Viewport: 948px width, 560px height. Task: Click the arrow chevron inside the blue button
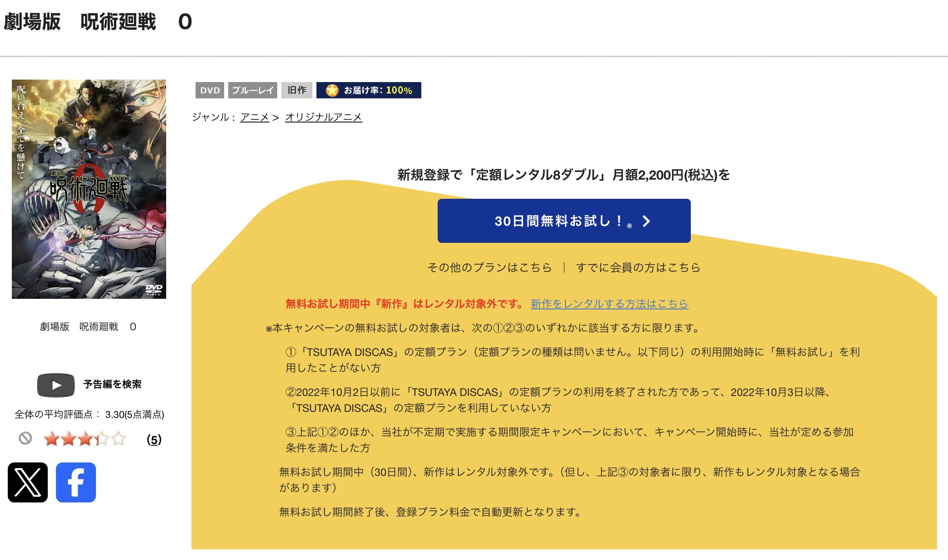[646, 221]
